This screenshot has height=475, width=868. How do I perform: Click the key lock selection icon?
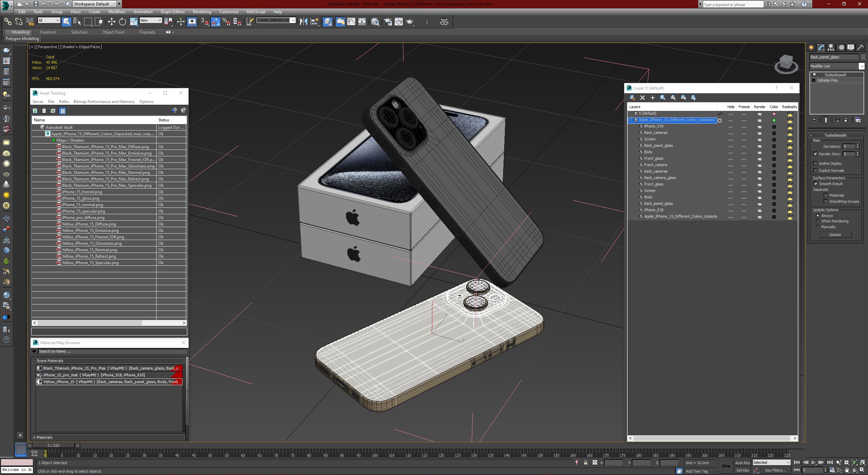(586, 462)
